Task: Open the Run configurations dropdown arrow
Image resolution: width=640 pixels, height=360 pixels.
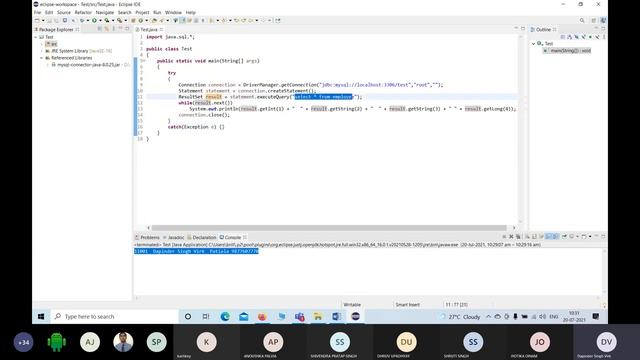Action: tap(100, 20)
